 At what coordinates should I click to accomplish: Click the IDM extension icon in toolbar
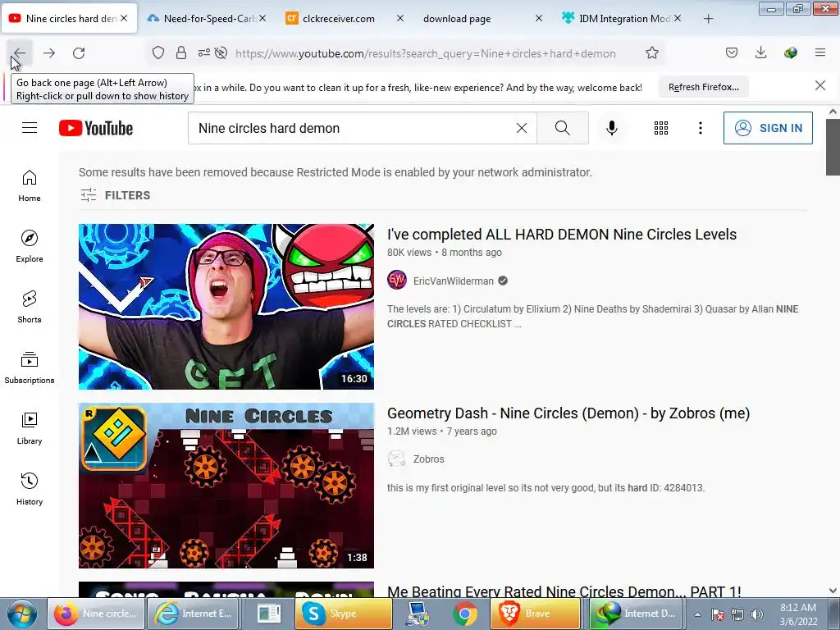791,52
